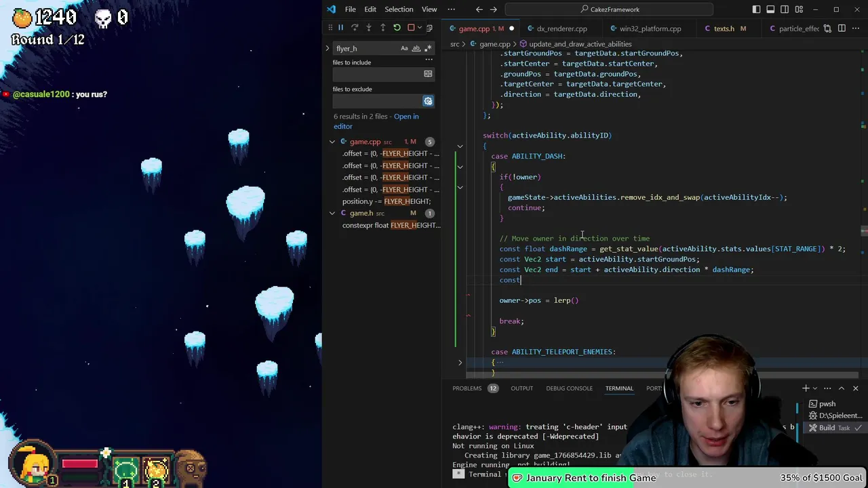Open editor More Actions ellipsis
Screen dimensions: 868x488
pyautogui.click(x=856, y=28)
